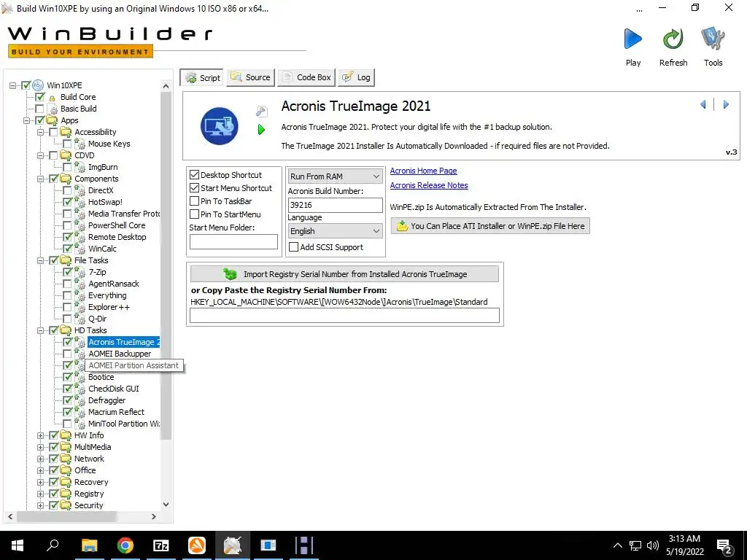Open Acronis Home Page link
747x560 pixels.
424,171
